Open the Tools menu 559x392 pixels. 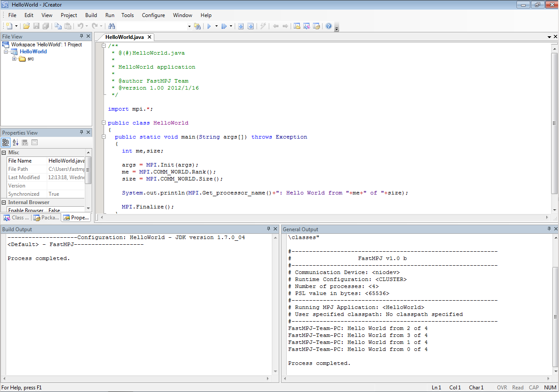[x=128, y=15]
